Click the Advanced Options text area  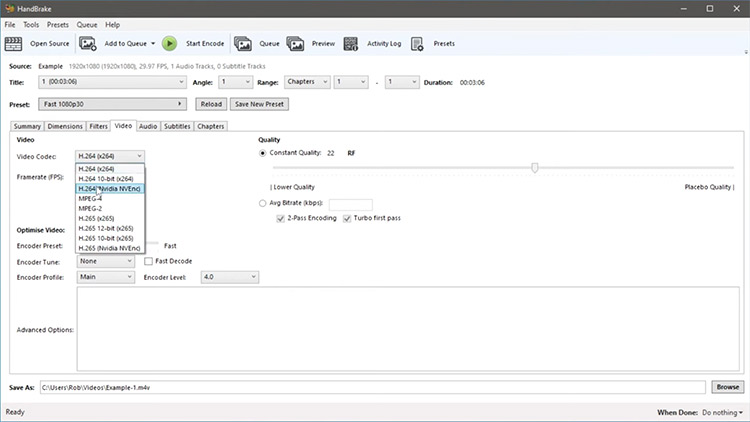(408, 329)
